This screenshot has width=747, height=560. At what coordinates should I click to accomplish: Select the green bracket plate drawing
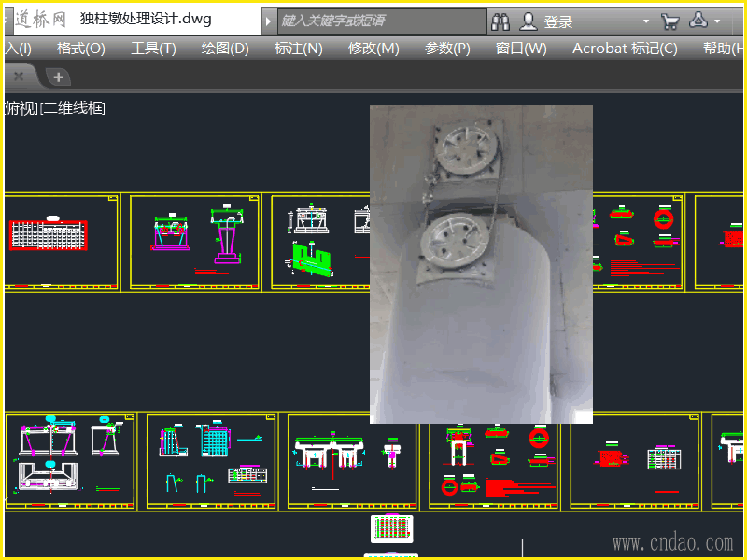[312, 259]
